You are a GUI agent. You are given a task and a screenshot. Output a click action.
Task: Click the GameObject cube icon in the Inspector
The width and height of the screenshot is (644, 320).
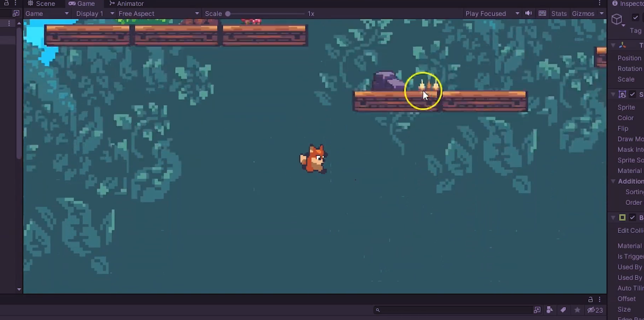(x=617, y=19)
